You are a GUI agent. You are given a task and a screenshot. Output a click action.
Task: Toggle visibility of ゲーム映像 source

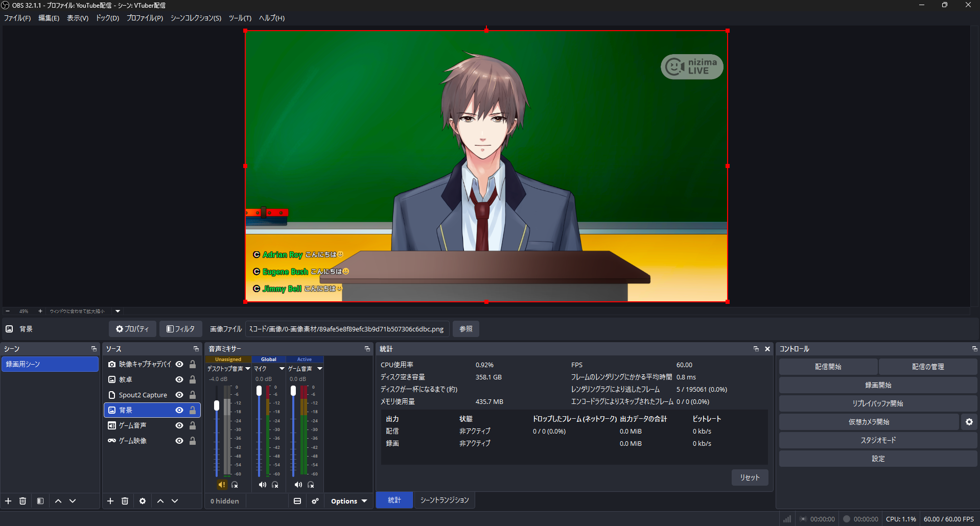tap(179, 441)
